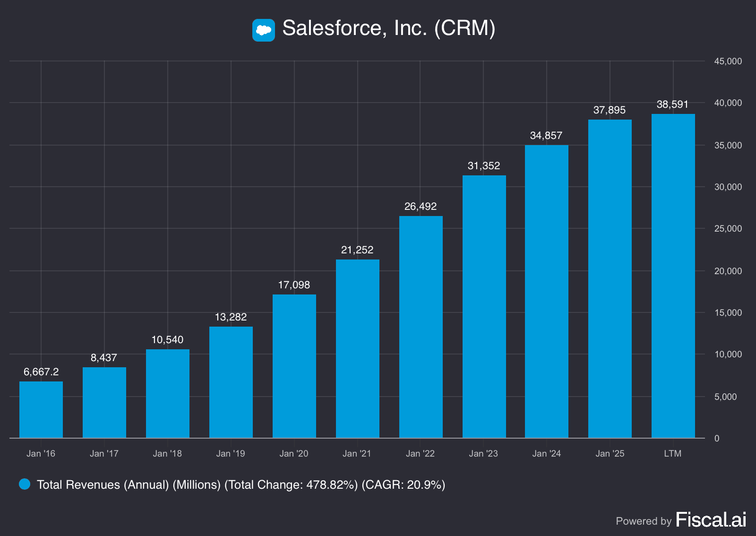Select the Jan '19 revenue bar
Image resolution: width=756 pixels, height=536 pixels.
[231, 382]
